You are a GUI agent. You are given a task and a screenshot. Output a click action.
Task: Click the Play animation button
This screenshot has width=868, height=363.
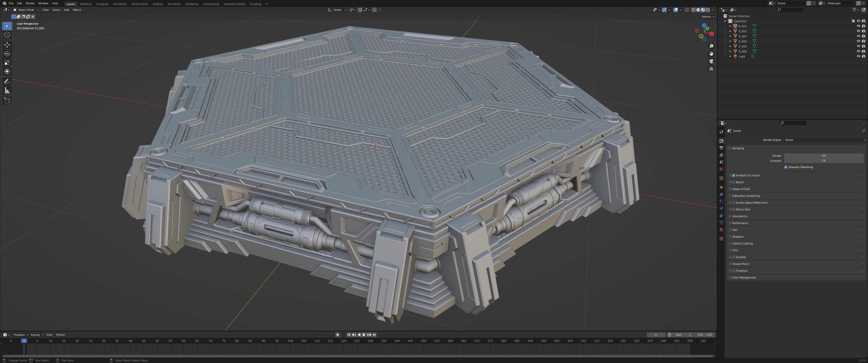click(364, 335)
